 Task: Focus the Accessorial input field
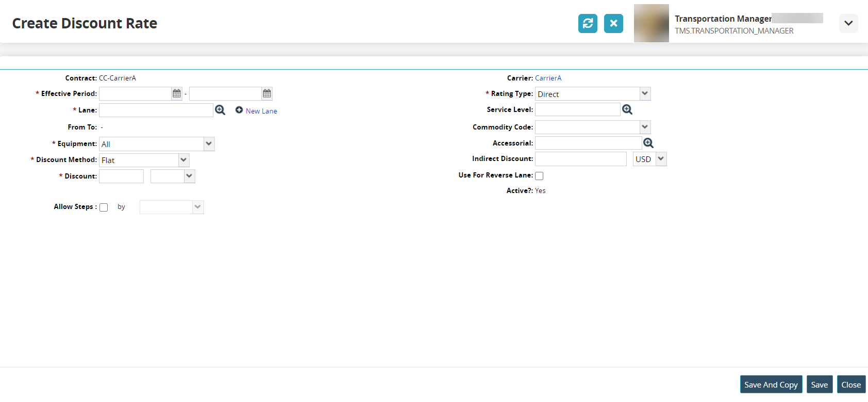(589, 143)
